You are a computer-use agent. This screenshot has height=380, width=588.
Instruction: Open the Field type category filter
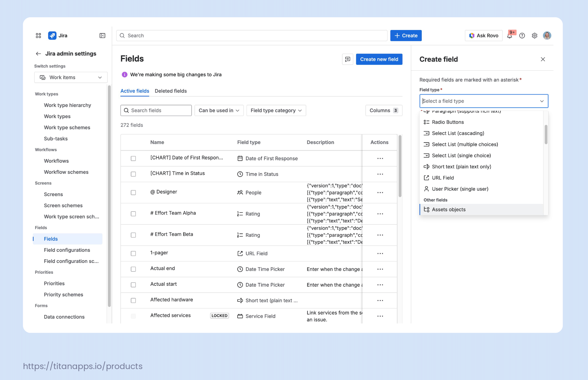pyautogui.click(x=276, y=110)
